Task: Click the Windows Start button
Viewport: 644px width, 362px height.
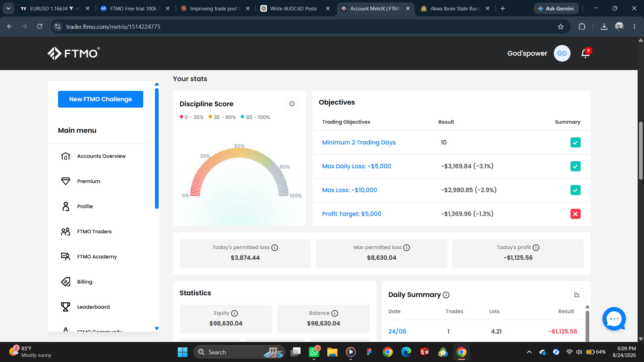Action: 182,352
